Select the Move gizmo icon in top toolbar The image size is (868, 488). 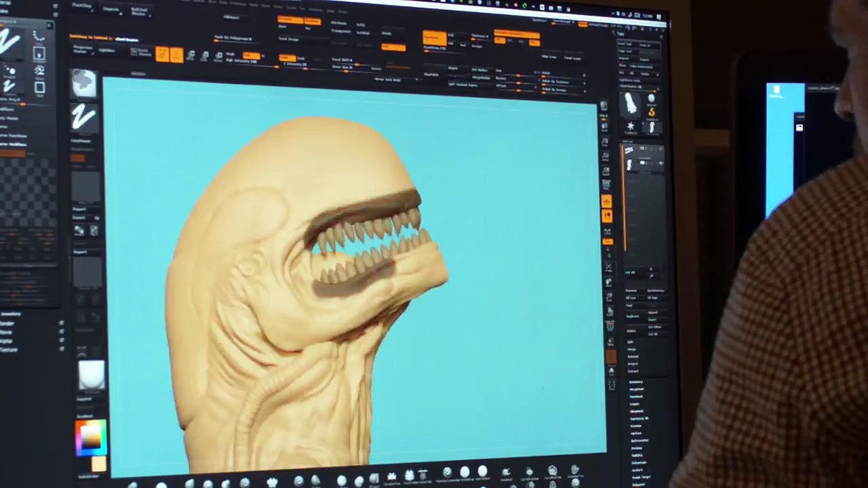click(191, 55)
